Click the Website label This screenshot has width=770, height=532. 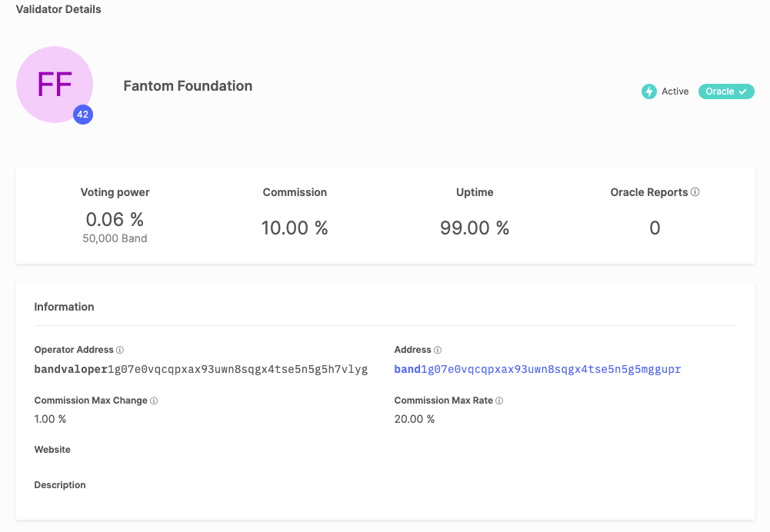click(x=52, y=450)
